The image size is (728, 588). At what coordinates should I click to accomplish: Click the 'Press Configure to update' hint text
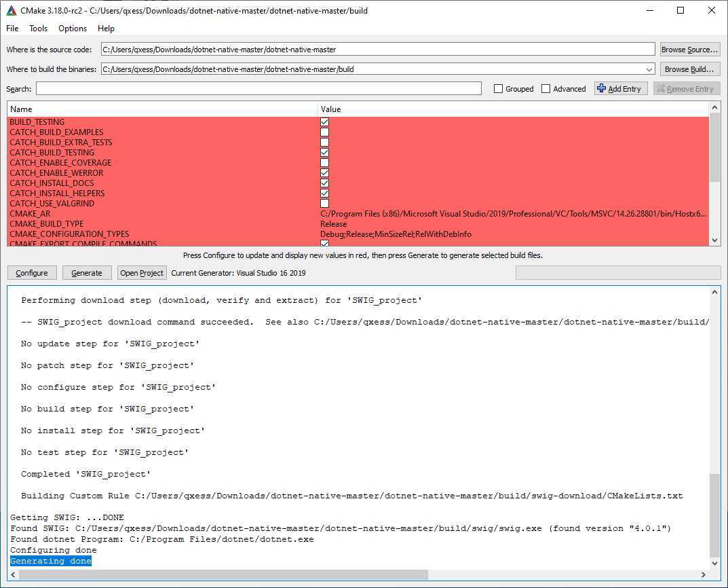click(363, 255)
